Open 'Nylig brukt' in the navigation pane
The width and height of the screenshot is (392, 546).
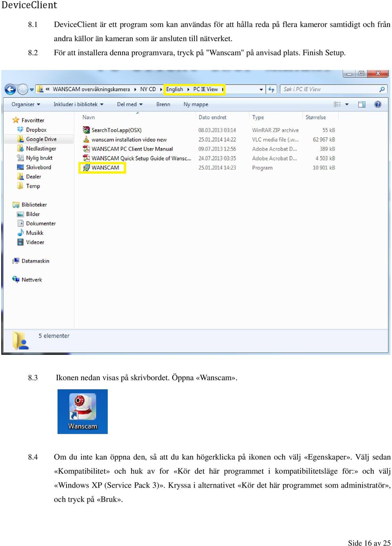(x=39, y=158)
